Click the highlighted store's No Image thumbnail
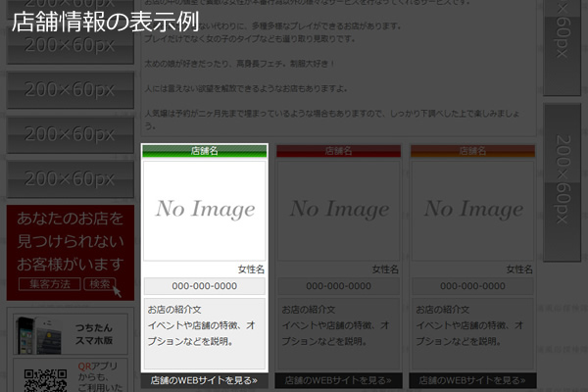Image resolution: width=588 pixels, height=392 pixels. click(205, 210)
